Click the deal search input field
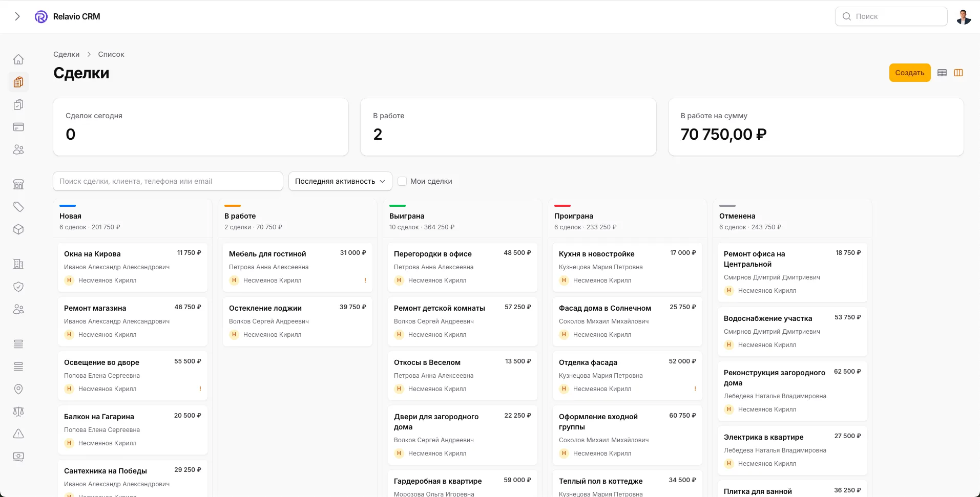This screenshot has width=980, height=497. (x=168, y=181)
